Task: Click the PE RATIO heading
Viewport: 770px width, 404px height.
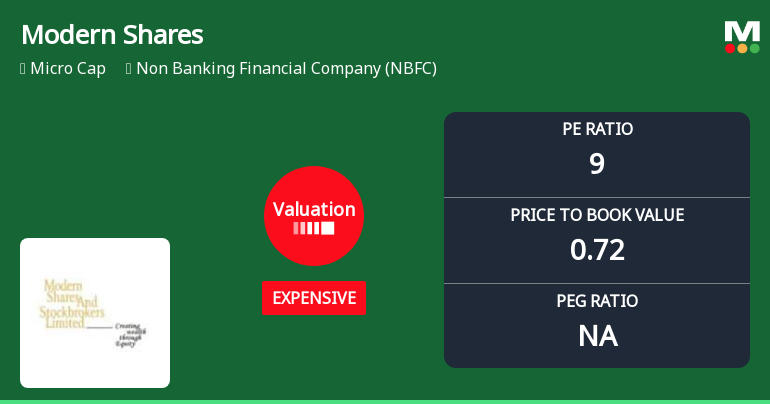Action: pos(597,129)
